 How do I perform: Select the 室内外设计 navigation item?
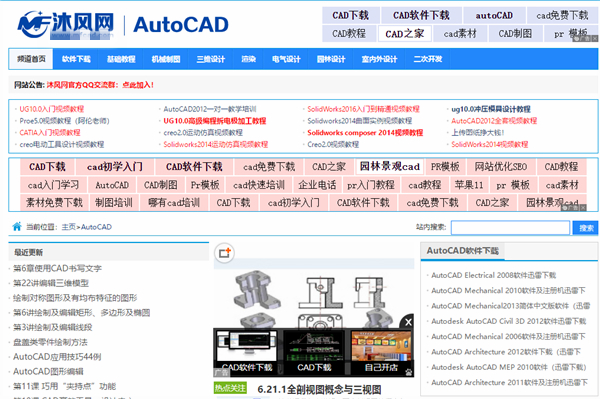pyautogui.click(x=379, y=59)
